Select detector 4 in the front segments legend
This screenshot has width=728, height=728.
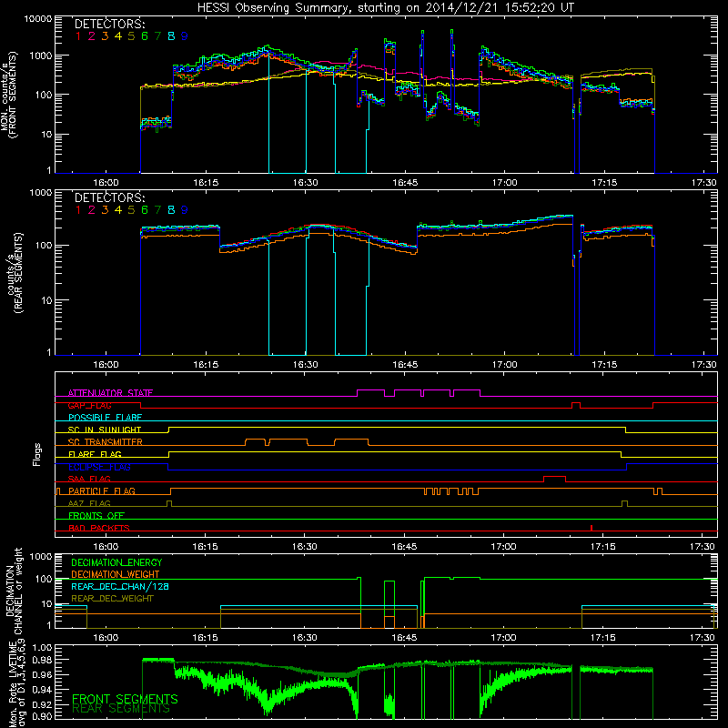118,36
